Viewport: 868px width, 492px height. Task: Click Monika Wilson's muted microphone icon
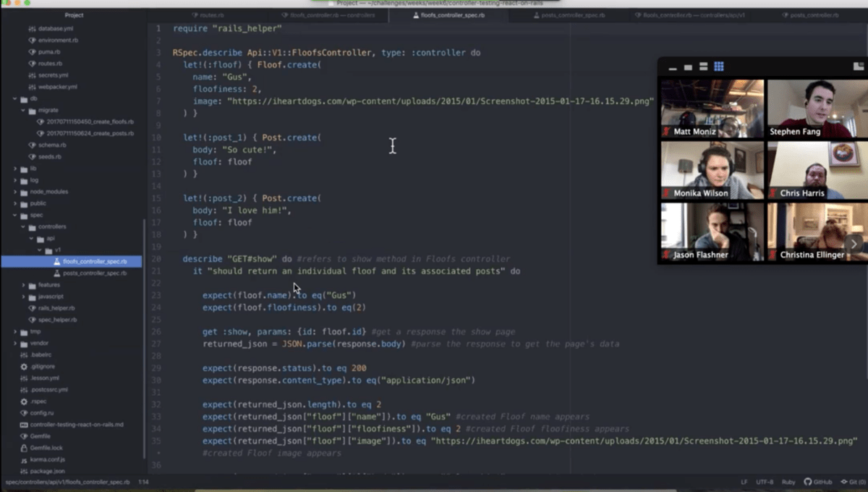point(666,193)
